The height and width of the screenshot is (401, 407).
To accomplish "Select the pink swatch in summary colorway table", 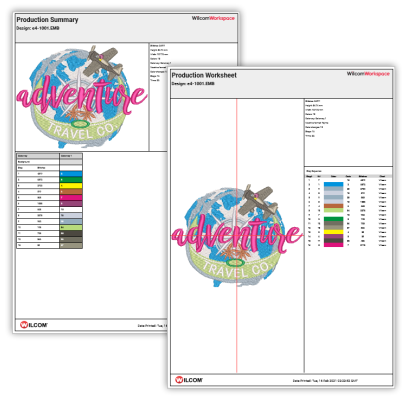I will [71, 197].
